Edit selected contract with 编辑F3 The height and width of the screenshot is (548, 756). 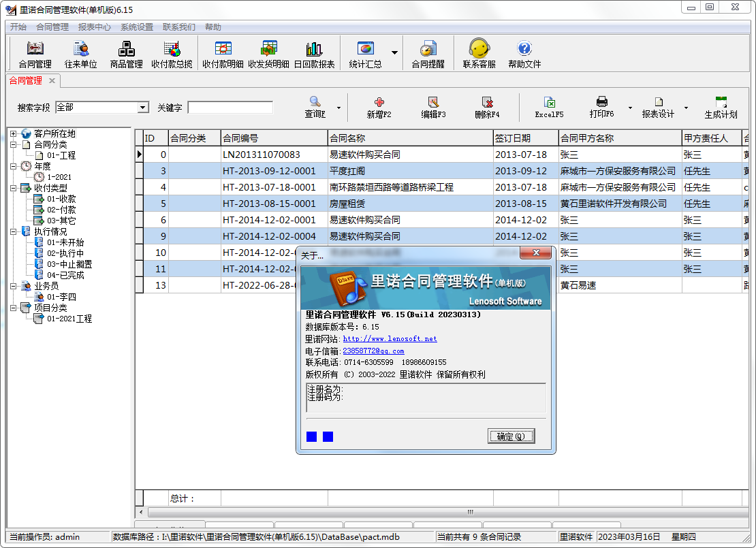click(x=433, y=108)
